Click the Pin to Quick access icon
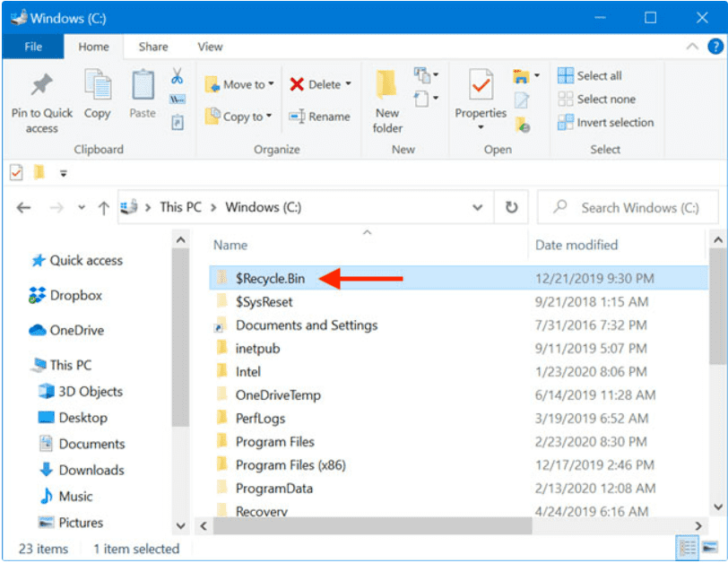728x563 pixels. click(42, 85)
